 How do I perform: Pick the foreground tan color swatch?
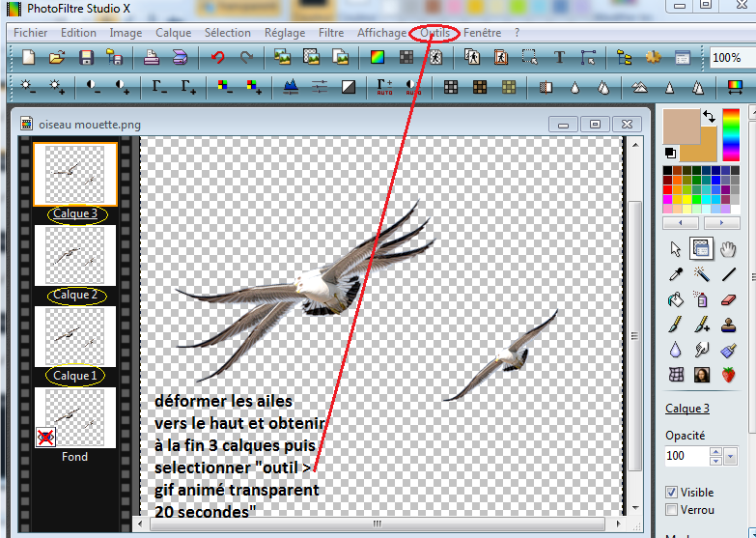(x=682, y=127)
